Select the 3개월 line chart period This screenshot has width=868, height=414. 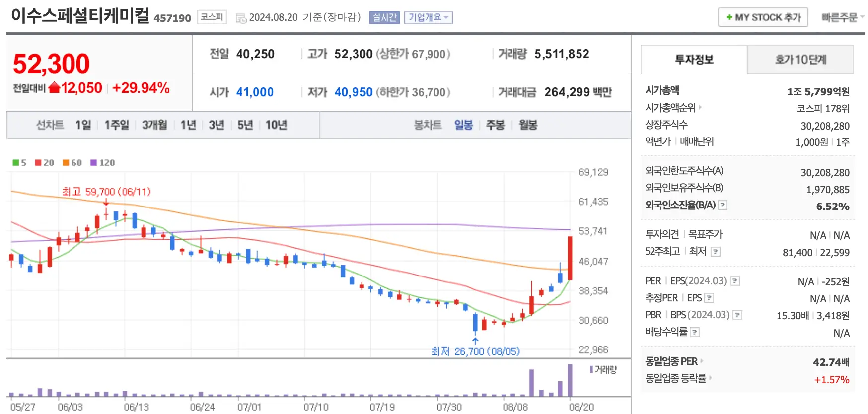(154, 125)
